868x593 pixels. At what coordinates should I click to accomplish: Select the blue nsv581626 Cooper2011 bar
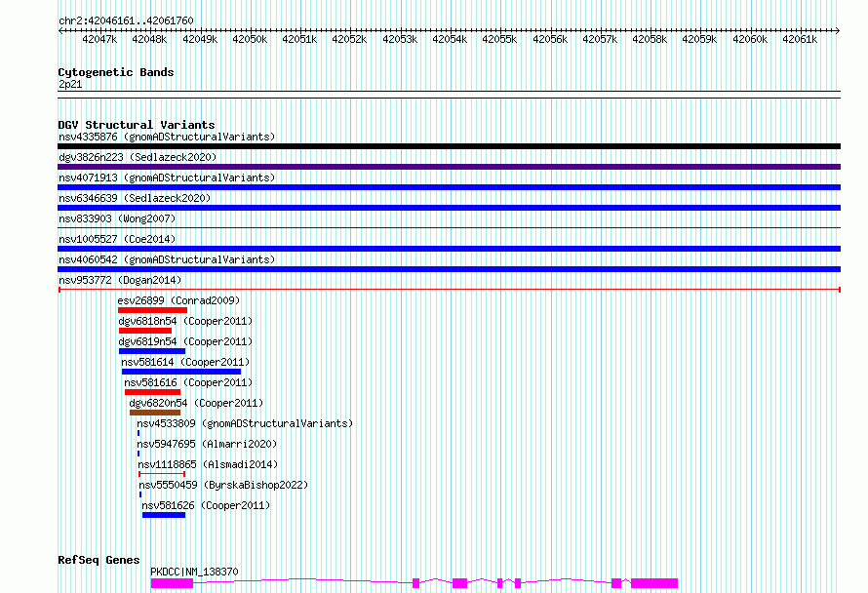(x=164, y=515)
